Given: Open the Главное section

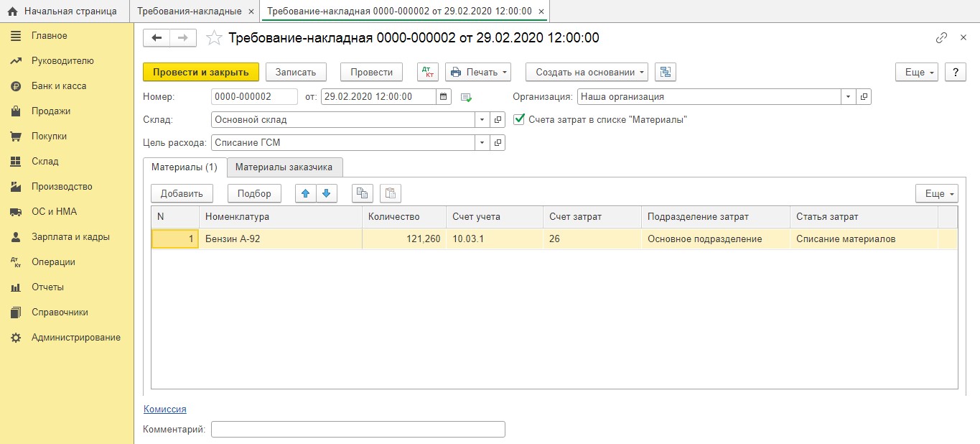Looking at the screenshot, I should (x=49, y=36).
